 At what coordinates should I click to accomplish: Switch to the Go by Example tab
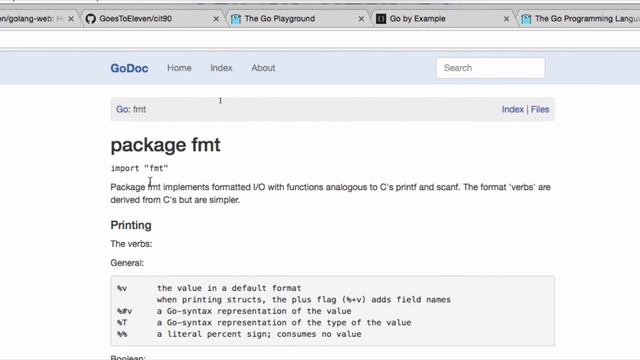tap(443, 19)
